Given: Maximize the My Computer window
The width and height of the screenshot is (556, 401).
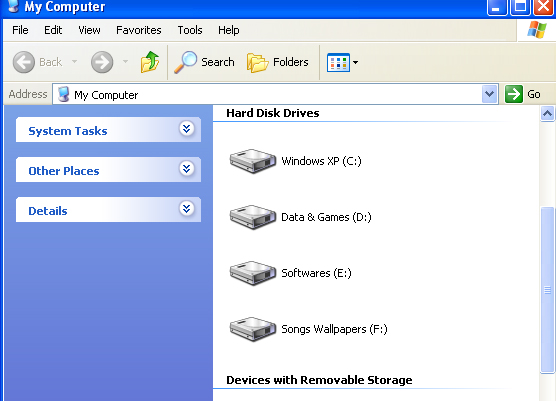Looking at the screenshot, I should point(520,7).
